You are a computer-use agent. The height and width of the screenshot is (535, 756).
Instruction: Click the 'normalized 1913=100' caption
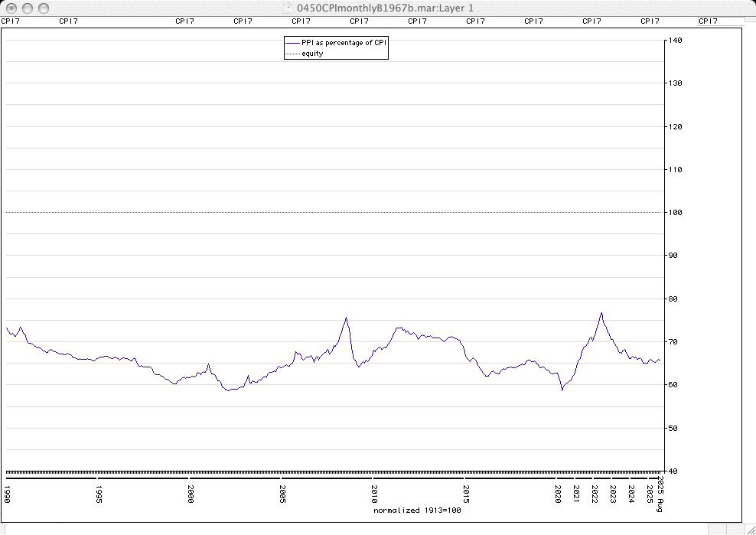417,510
